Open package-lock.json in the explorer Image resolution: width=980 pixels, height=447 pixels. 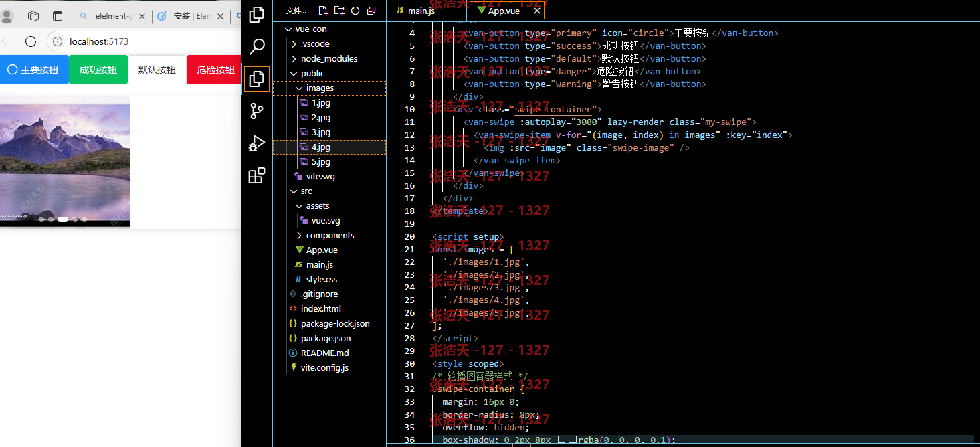coord(335,324)
